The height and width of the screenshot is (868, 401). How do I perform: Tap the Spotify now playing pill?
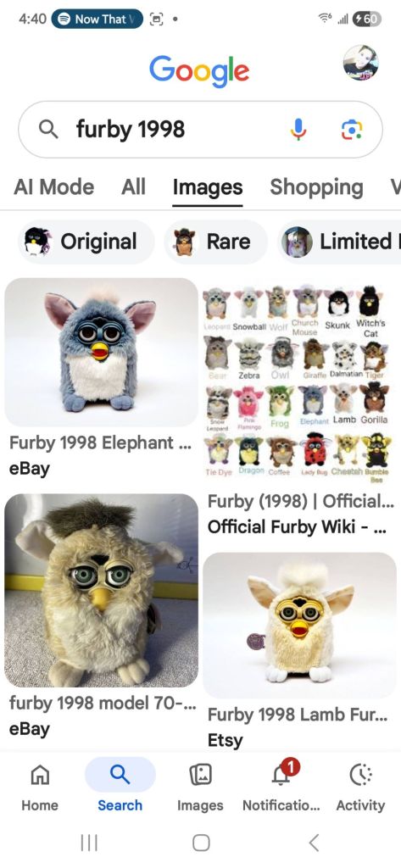[x=97, y=19]
